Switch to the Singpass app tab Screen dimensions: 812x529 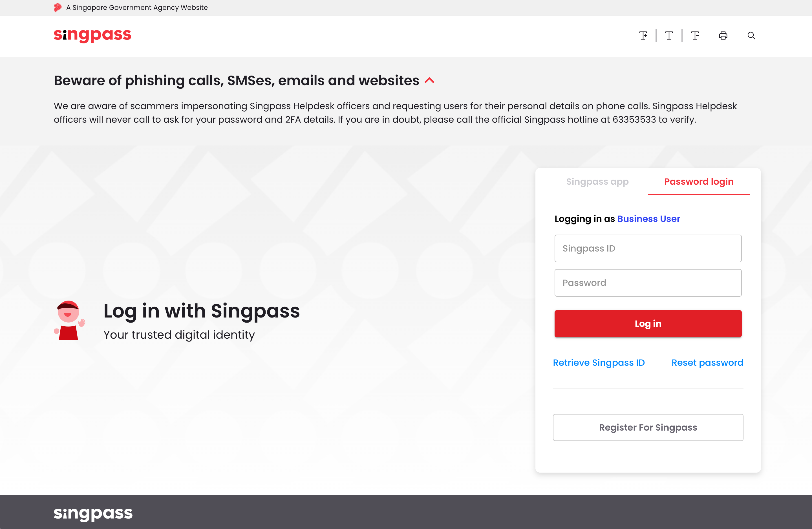597,182
